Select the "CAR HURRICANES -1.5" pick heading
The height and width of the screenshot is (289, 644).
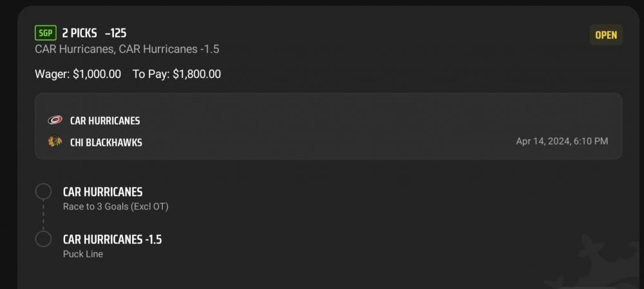[x=112, y=239]
